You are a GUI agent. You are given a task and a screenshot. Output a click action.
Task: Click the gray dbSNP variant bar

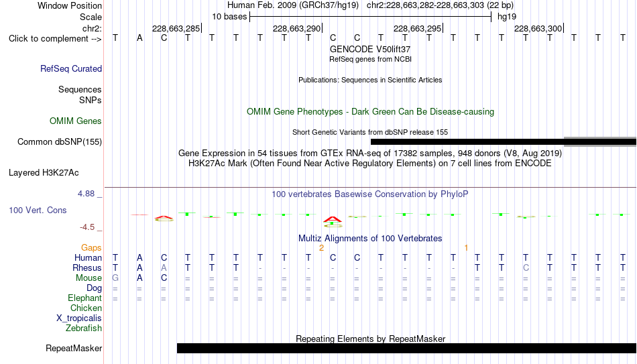(600, 142)
